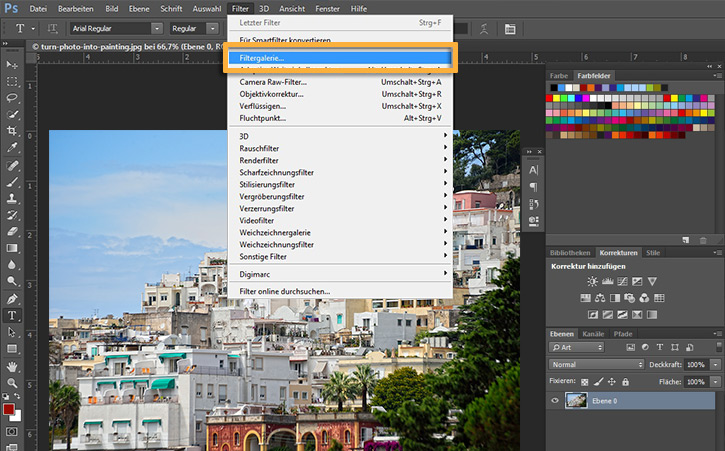The width and height of the screenshot is (725, 451).
Task: Toggle adjustment layer filter in Ebenen panel
Action: pyautogui.click(x=645, y=347)
